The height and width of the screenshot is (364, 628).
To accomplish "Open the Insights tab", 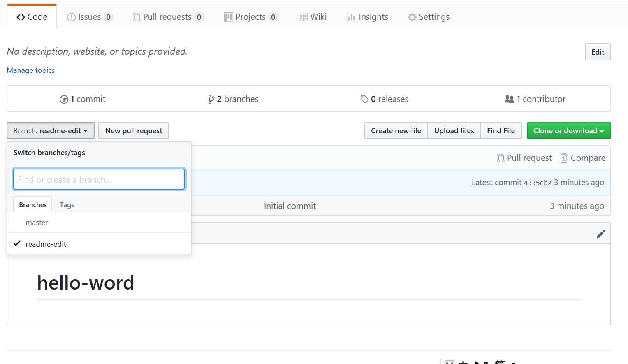I will coord(367,17).
